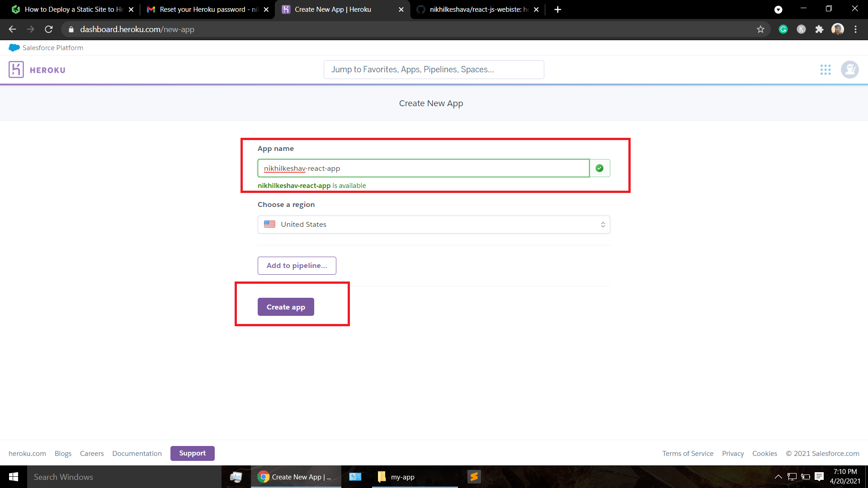Image resolution: width=868 pixels, height=488 pixels.
Task: Open the taskbar clock showing 7:10 PM
Action: click(845, 476)
